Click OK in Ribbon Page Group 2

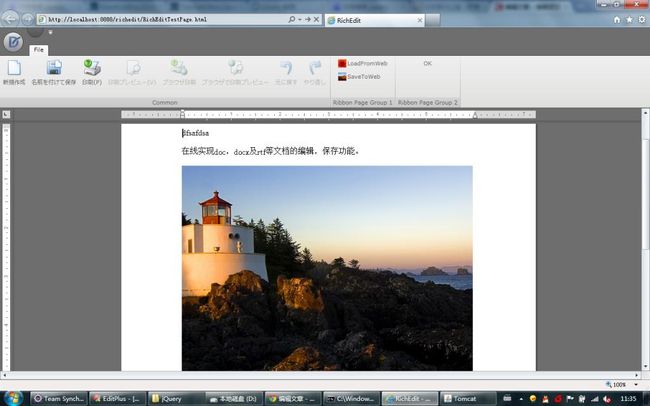point(427,63)
